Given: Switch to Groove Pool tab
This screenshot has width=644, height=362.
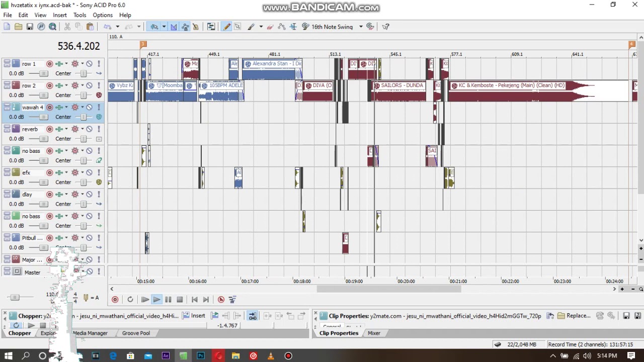Looking at the screenshot, I should pos(136,333).
